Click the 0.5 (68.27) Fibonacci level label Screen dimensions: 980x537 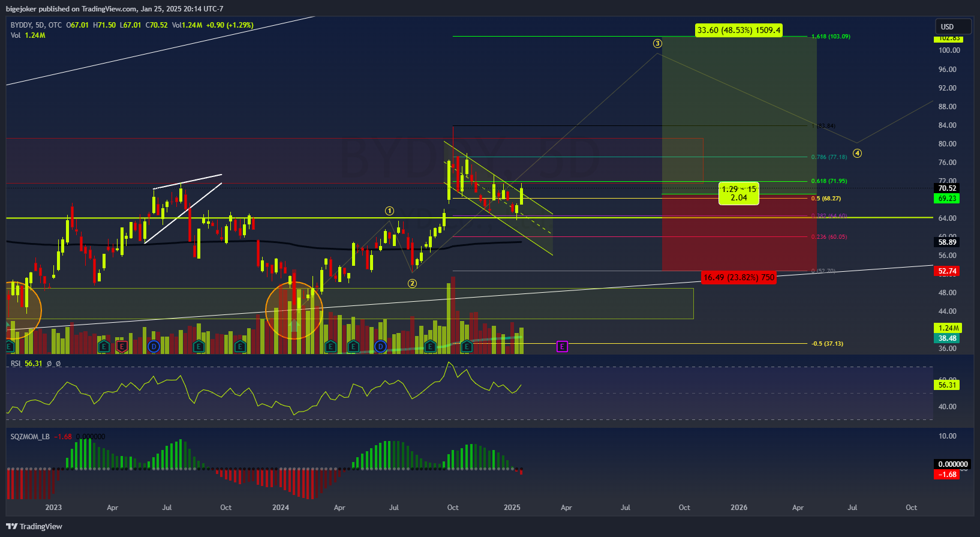point(826,199)
